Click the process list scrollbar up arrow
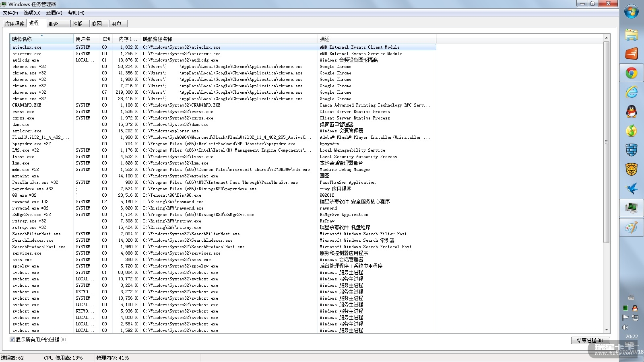 pyautogui.click(x=607, y=38)
